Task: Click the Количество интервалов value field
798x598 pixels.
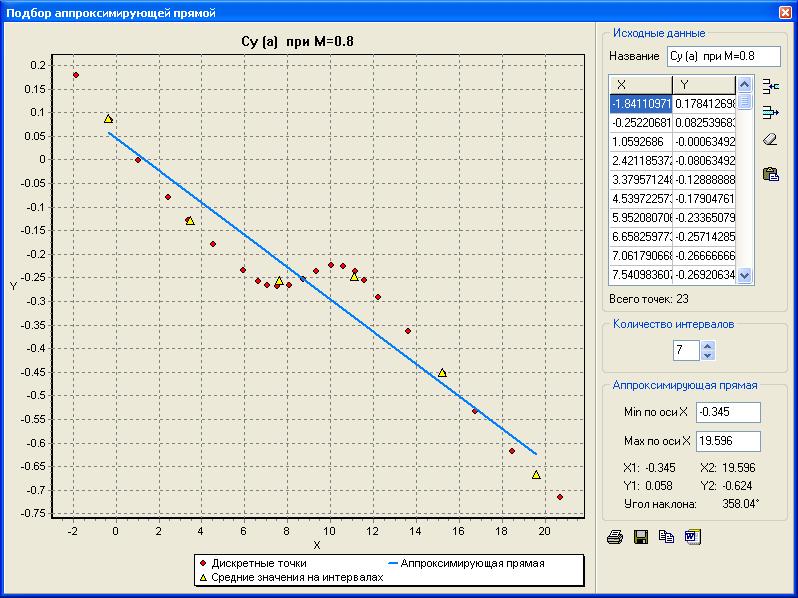Action: coord(686,350)
